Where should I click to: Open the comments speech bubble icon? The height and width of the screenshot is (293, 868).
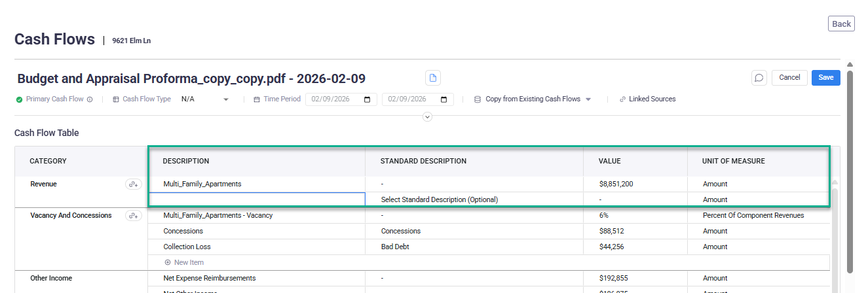tap(759, 78)
